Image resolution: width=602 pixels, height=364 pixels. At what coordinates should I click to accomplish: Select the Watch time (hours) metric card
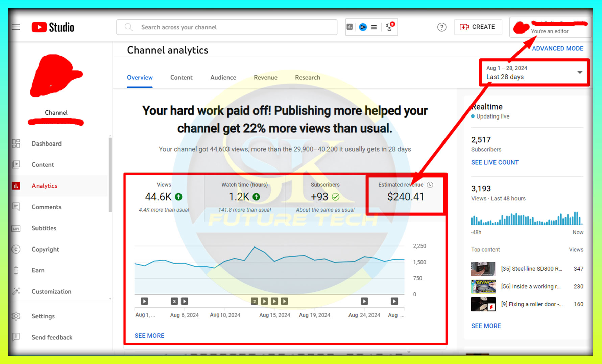244,197
